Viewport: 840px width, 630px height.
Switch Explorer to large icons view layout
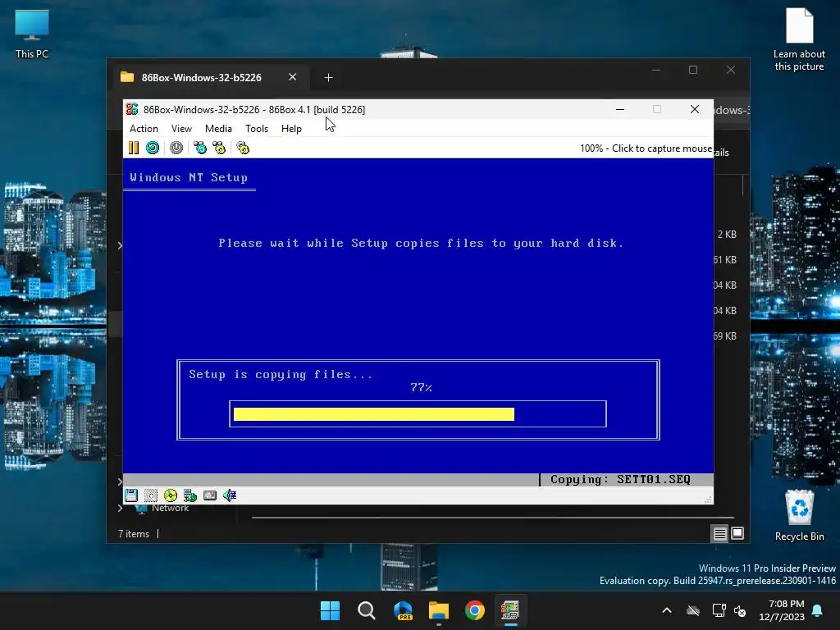(737, 533)
